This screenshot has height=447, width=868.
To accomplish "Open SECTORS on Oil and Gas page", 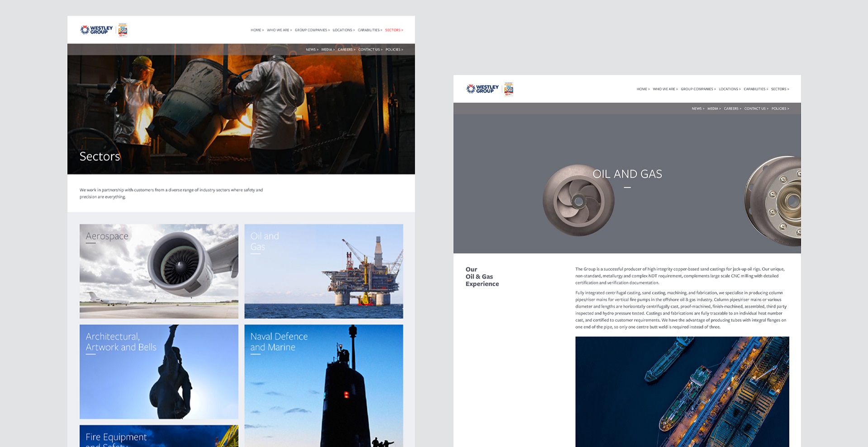I will pos(780,89).
